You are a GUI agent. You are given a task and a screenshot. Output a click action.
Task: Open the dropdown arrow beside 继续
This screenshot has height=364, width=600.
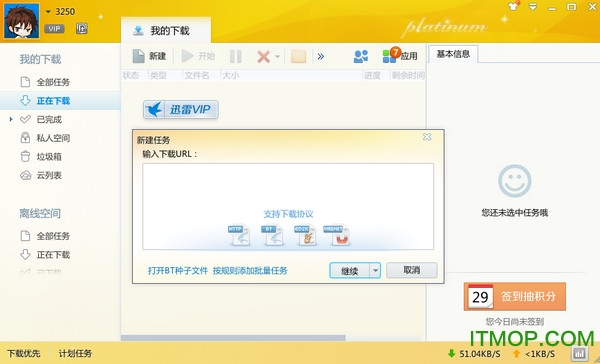(375, 271)
